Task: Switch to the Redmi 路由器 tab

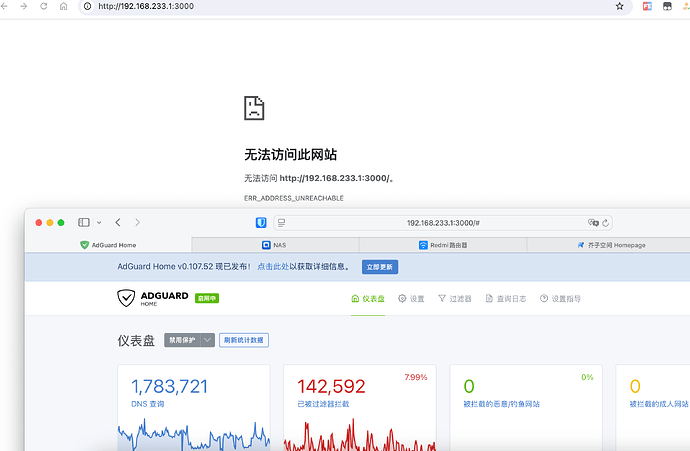Action: pos(443,245)
